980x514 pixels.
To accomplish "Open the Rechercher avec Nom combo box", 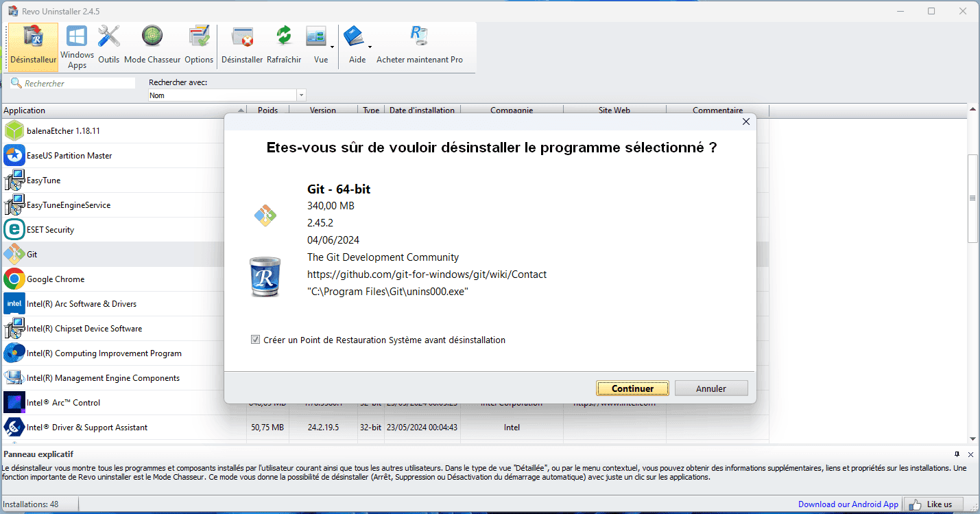I will [x=227, y=95].
